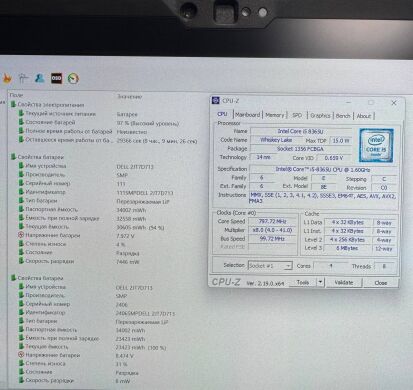The height and width of the screenshot is (390, 413).
Task: Open the flame-icon stability test tool
Action: click(x=7, y=79)
